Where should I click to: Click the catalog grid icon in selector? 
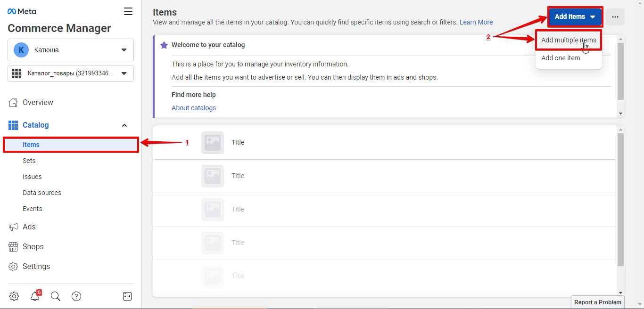click(x=17, y=73)
